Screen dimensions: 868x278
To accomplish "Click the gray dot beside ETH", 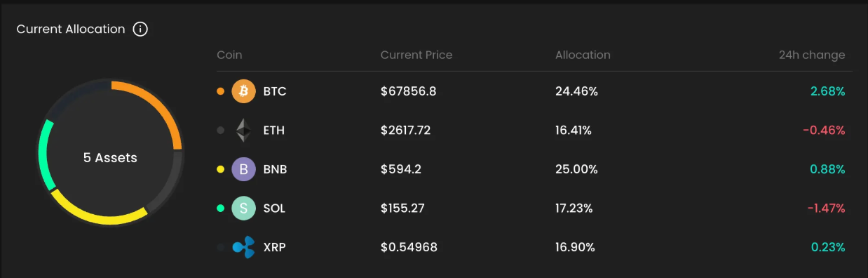I will click(x=221, y=131).
